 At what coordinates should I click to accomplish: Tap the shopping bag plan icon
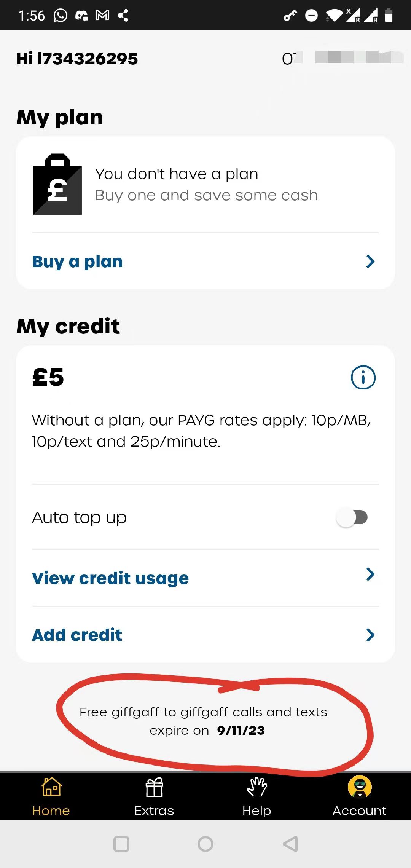57,184
